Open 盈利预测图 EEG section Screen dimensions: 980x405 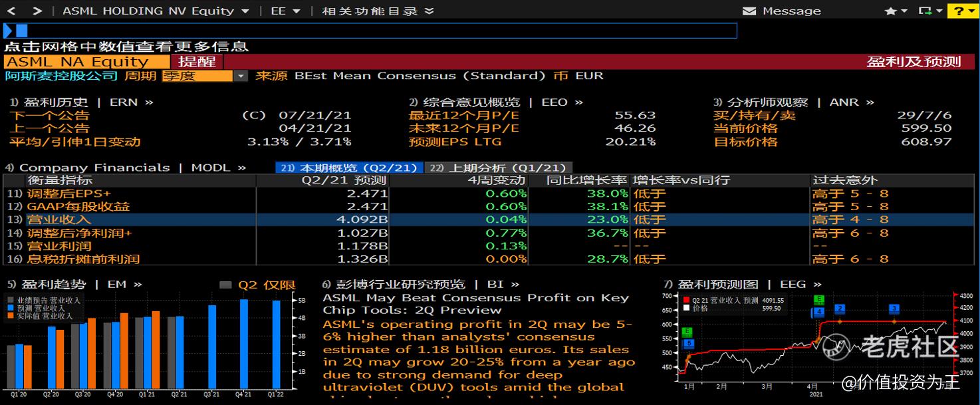point(743,285)
